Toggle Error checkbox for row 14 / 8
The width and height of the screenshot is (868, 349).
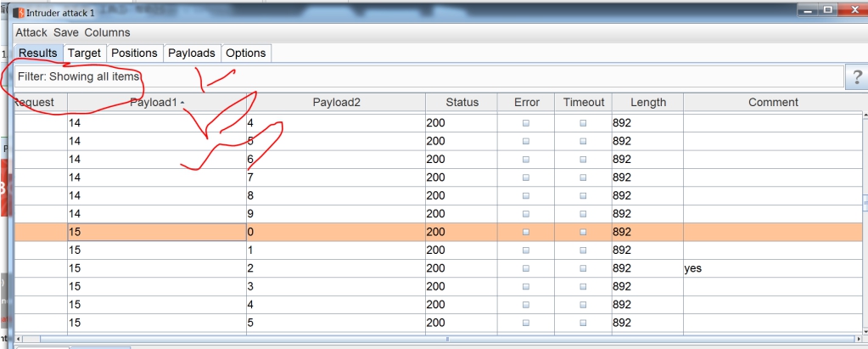tap(526, 196)
